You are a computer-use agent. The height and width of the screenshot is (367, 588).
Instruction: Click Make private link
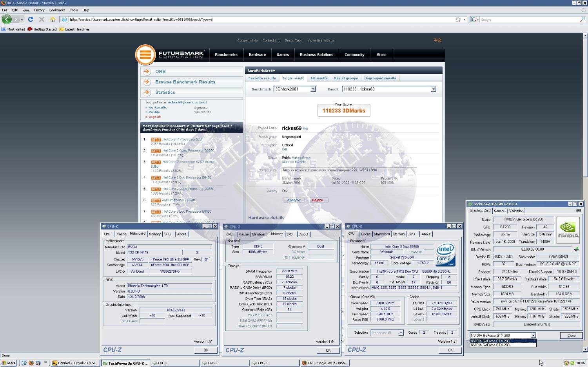click(301, 157)
